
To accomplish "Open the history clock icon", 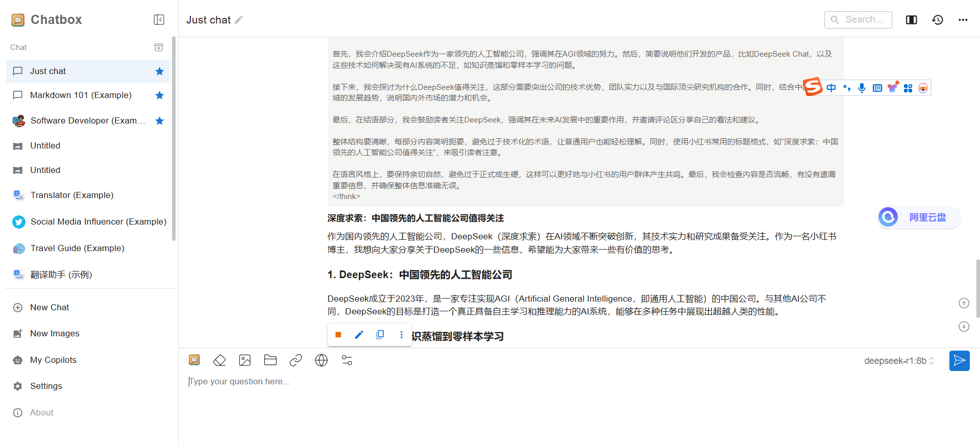I will 938,20.
